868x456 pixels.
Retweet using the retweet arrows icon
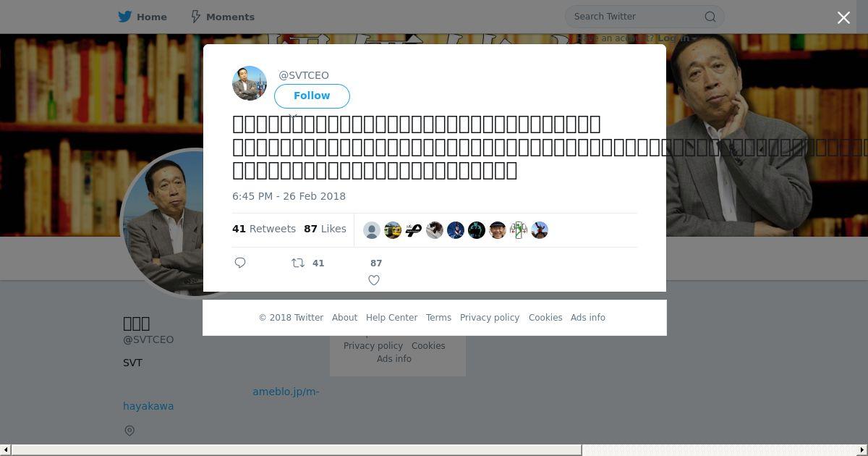pyautogui.click(x=298, y=263)
